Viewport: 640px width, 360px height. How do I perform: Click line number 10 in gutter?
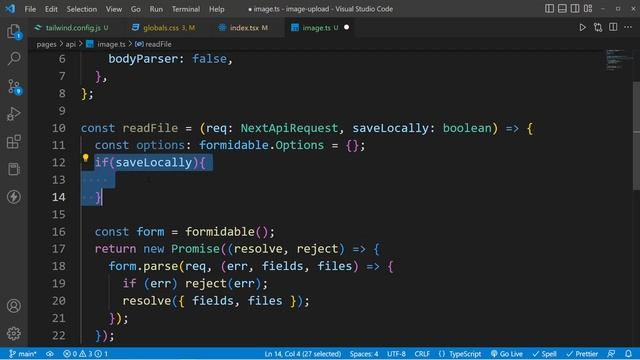tap(58, 128)
